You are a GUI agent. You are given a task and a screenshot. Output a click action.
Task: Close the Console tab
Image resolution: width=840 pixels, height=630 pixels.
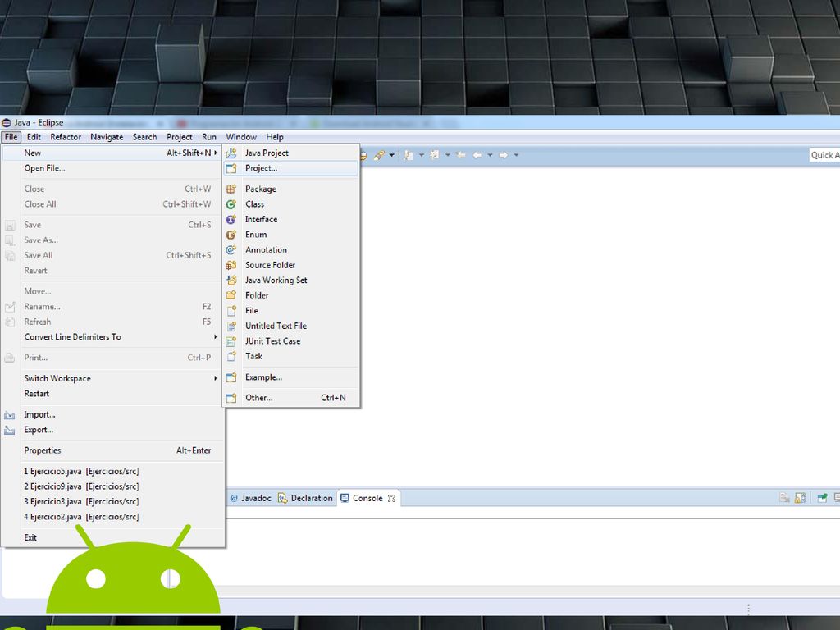click(391, 498)
